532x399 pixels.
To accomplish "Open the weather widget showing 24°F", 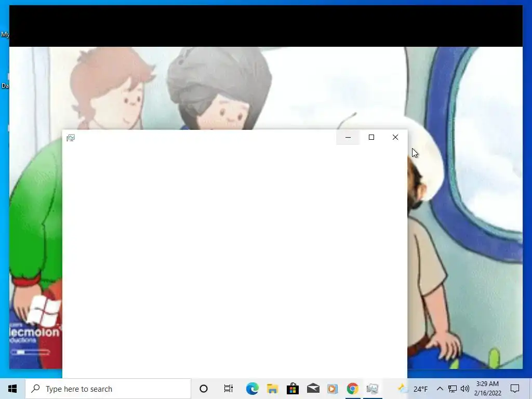I will (x=413, y=389).
